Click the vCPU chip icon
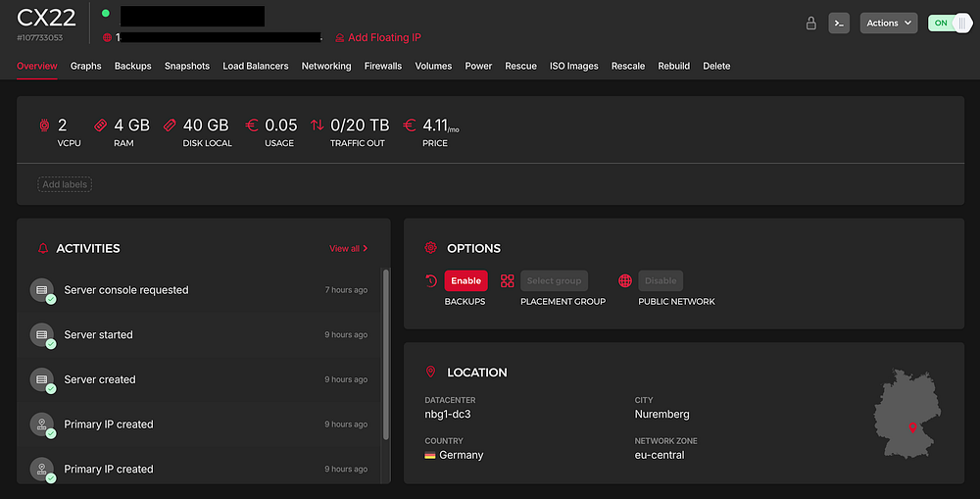Screen dimensions: 980x499 click(x=44, y=125)
